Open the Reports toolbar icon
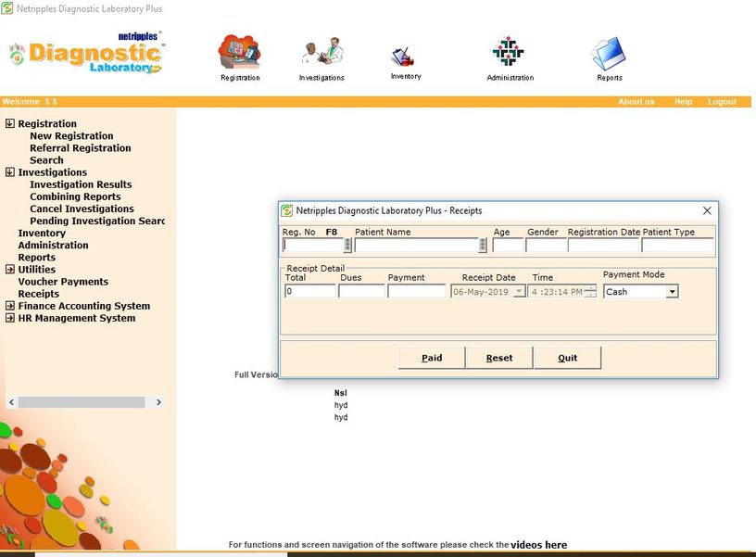 pos(610,58)
